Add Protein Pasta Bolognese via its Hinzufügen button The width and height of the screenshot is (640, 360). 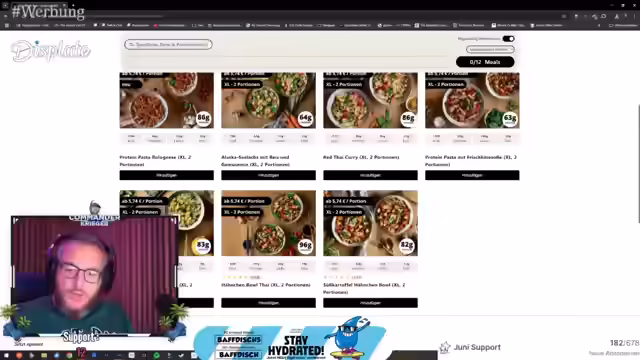coord(167,175)
